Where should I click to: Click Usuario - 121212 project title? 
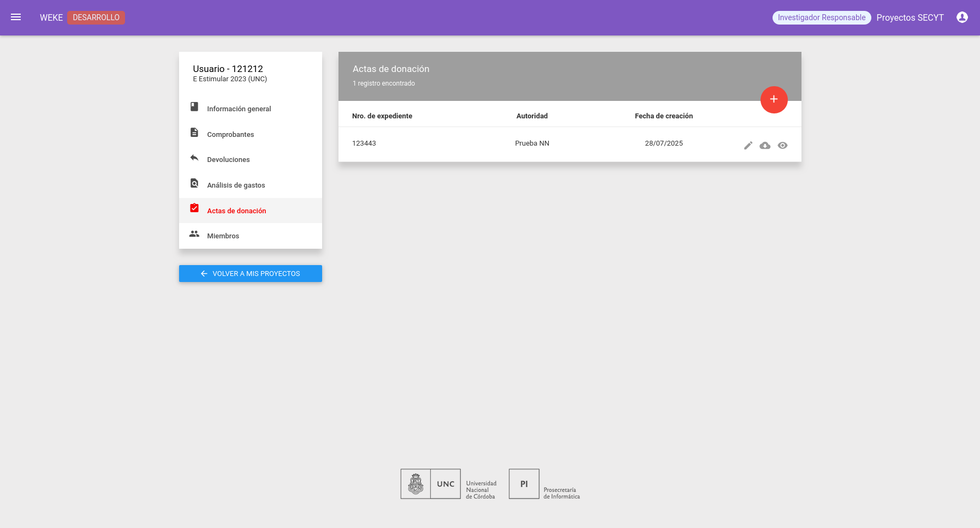click(x=228, y=69)
